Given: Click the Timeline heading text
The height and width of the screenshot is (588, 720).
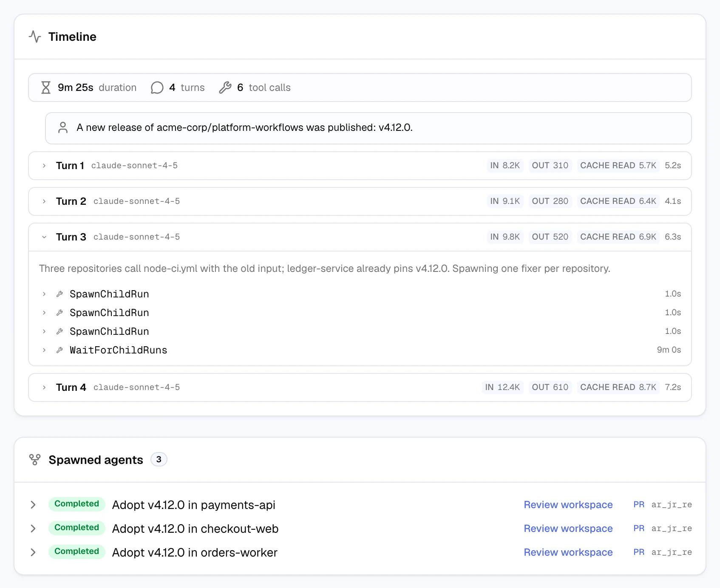Looking at the screenshot, I should (x=72, y=37).
